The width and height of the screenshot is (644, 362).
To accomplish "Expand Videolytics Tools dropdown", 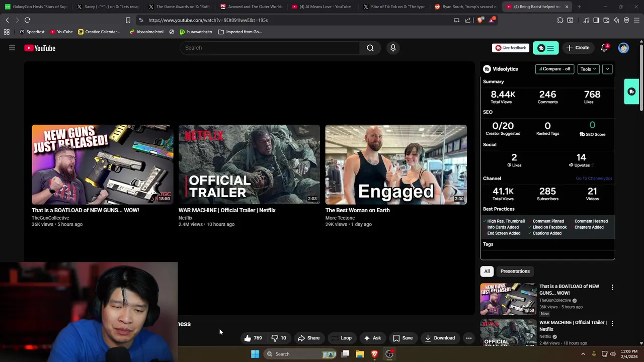I will tap(588, 69).
